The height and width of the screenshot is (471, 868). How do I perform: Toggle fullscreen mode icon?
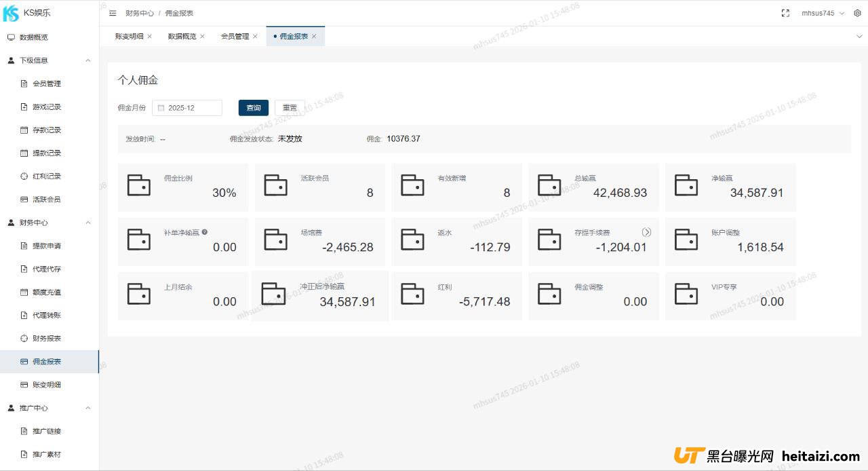[786, 13]
